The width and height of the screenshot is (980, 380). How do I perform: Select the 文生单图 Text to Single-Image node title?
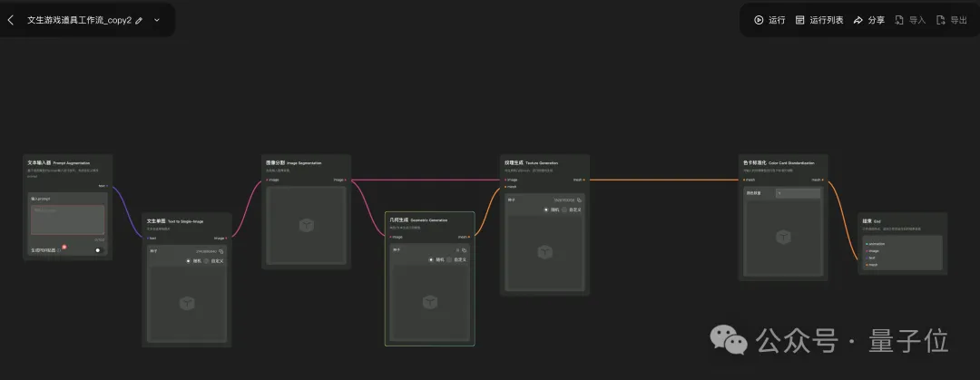[x=175, y=221]
